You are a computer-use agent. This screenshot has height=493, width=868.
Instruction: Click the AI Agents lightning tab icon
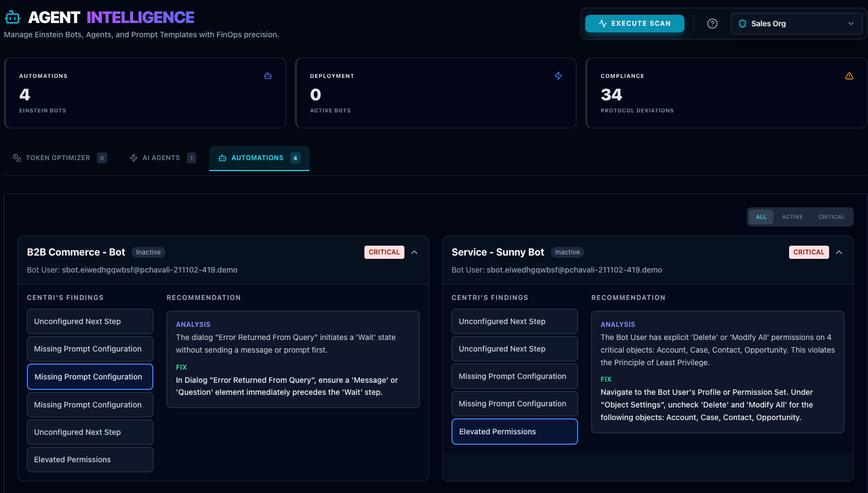point(134,158)
